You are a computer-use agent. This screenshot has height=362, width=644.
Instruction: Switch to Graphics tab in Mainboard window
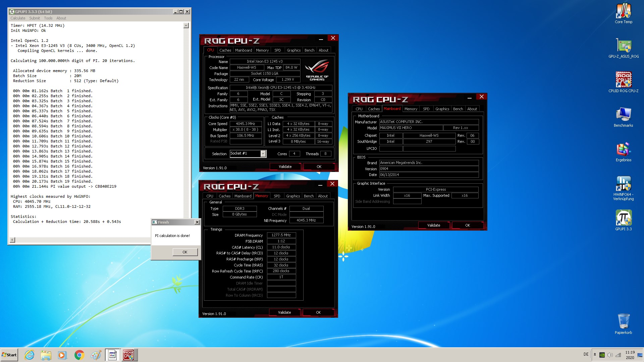click(442, 109)
